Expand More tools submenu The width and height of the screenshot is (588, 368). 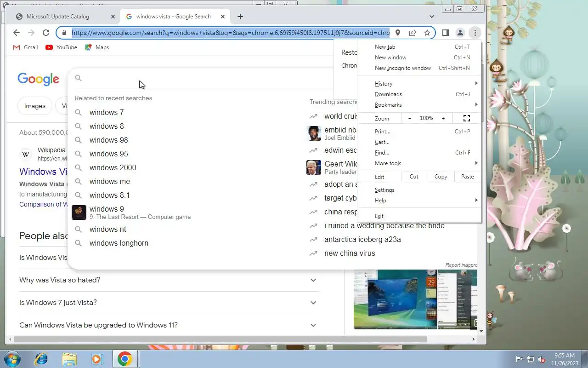tap(419, 163)
